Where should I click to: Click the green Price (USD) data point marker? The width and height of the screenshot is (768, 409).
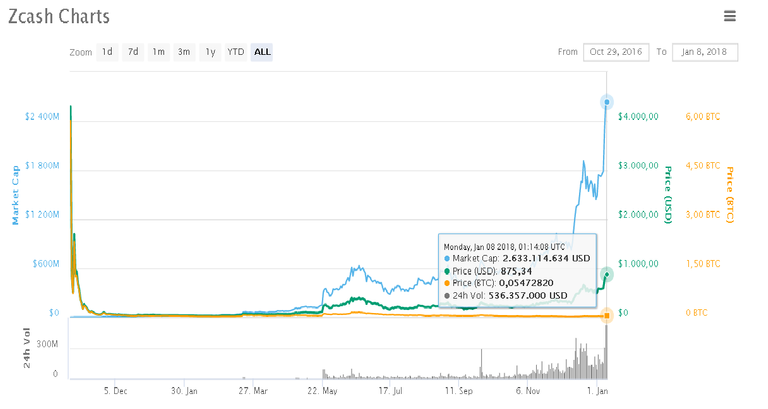(607, 274)
